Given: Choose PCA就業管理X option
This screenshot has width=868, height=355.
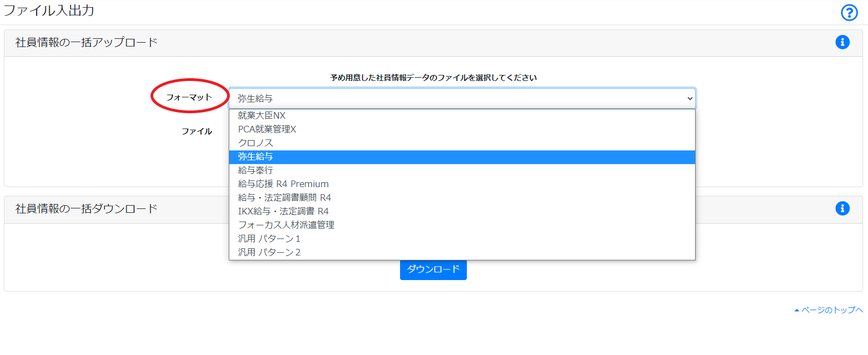Looking at the screenshot, I should 462,129.
